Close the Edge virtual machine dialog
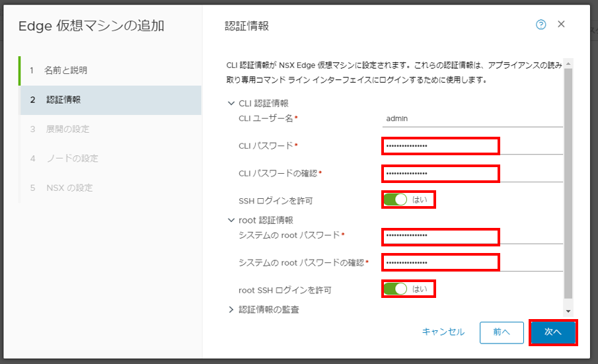Viewport: 598px width, 364px height. [561, 24]
